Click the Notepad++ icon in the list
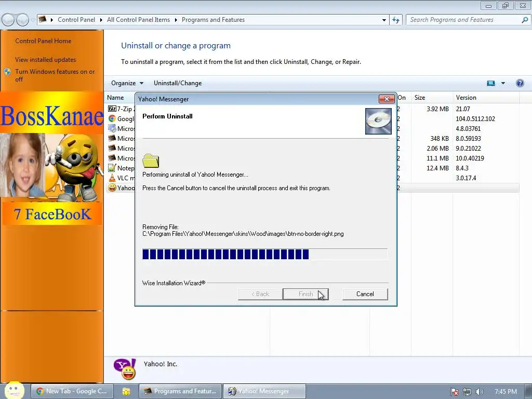532x399 pixels. [112, 168]
